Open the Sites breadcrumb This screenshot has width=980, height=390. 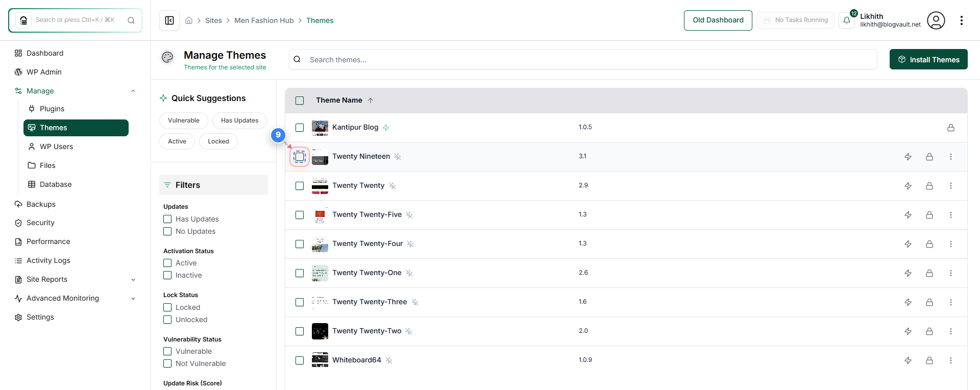click(x=213, y=20)
